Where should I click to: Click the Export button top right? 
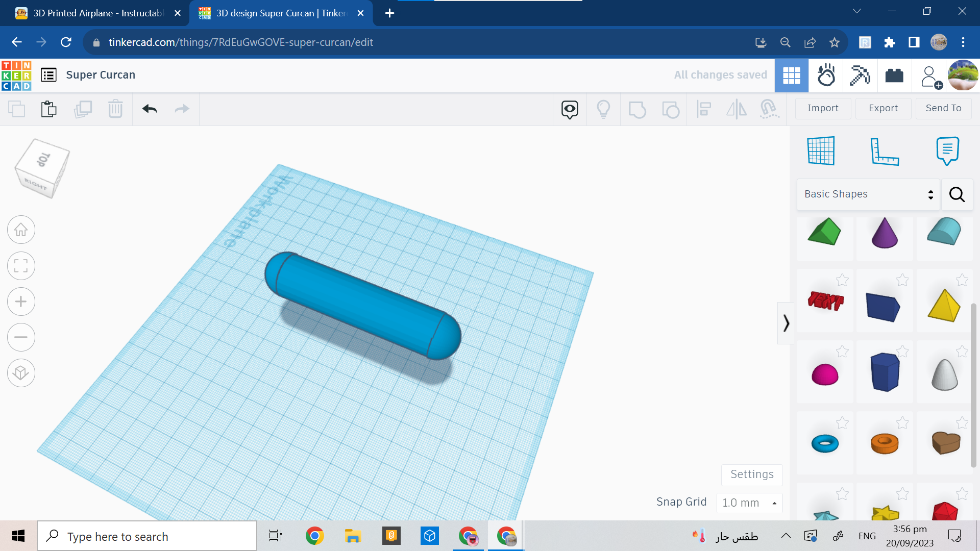tap(883, 108)
